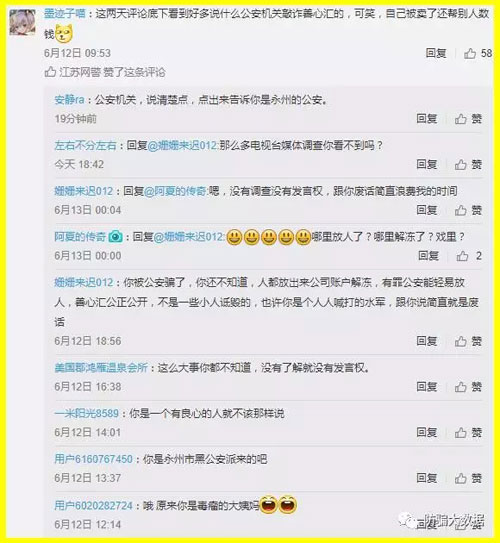Image resolution: width=500 pixels, height=543 pixels.
Task: Like 一米阳光8589's comment
Action: click(468, 432)
